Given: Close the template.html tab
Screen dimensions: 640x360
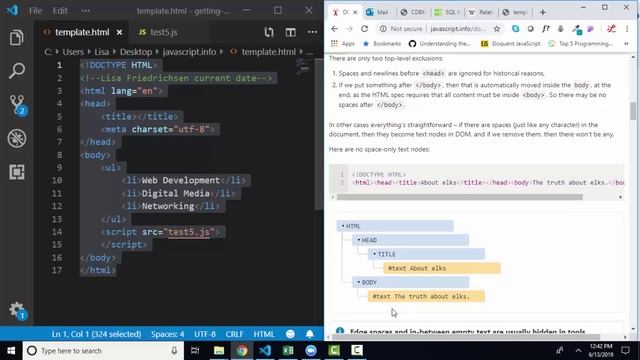Looking at the screenshot, I should 119,32.
